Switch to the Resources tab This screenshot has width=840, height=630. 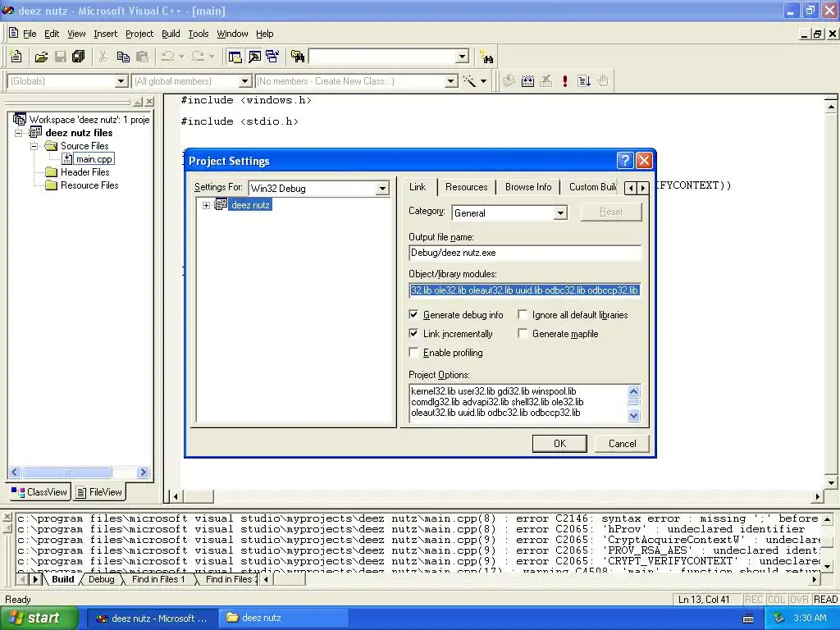coord(466,187)
